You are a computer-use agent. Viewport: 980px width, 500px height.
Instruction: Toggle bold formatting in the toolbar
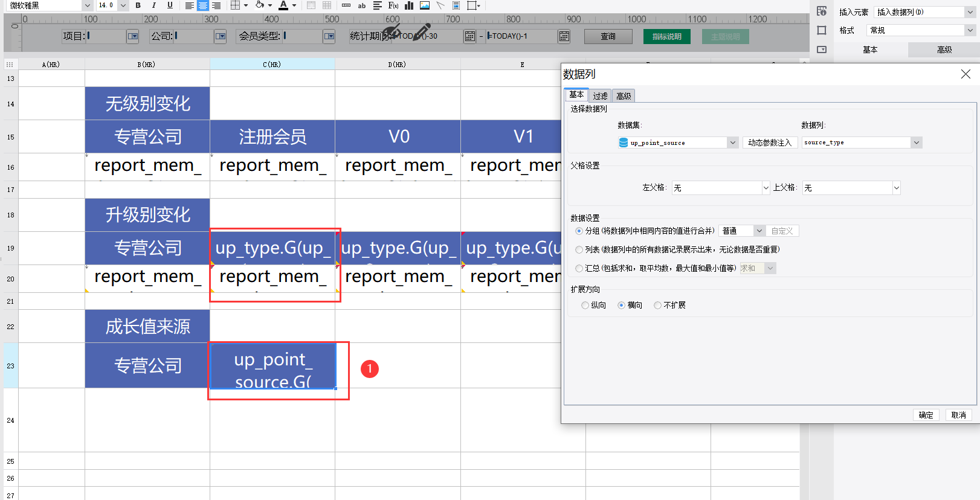(138, 5)
